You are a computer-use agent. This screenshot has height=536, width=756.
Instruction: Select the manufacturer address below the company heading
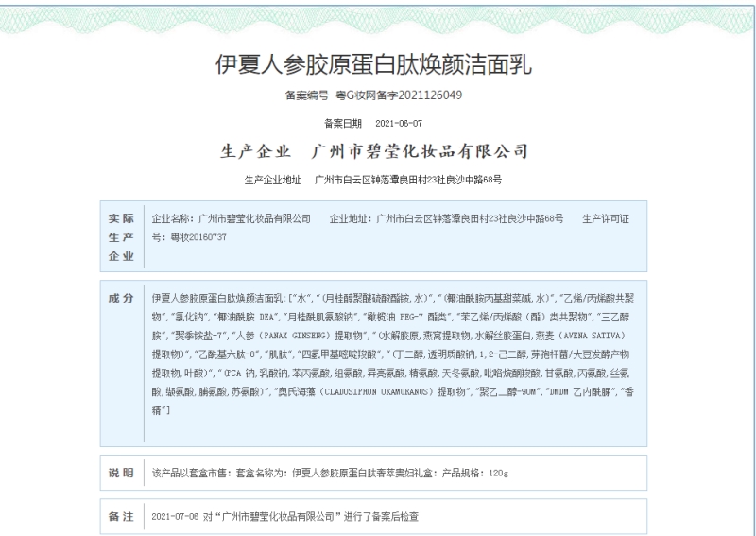click(x=408, y=180)
